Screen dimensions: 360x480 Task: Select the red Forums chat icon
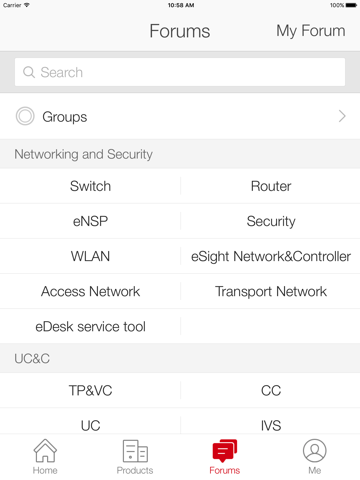[x=225, y=450]
